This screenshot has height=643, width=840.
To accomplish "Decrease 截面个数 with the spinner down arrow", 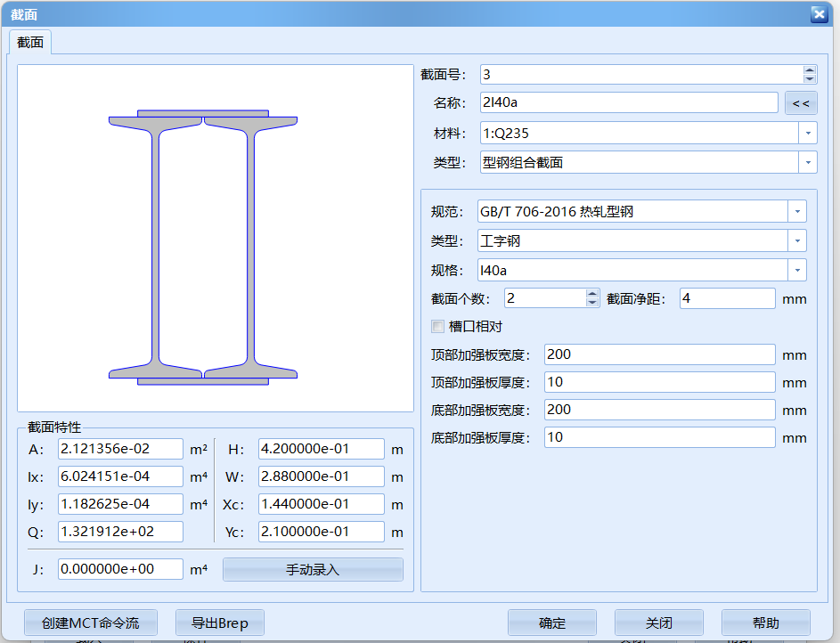I will tap(591, 304).
